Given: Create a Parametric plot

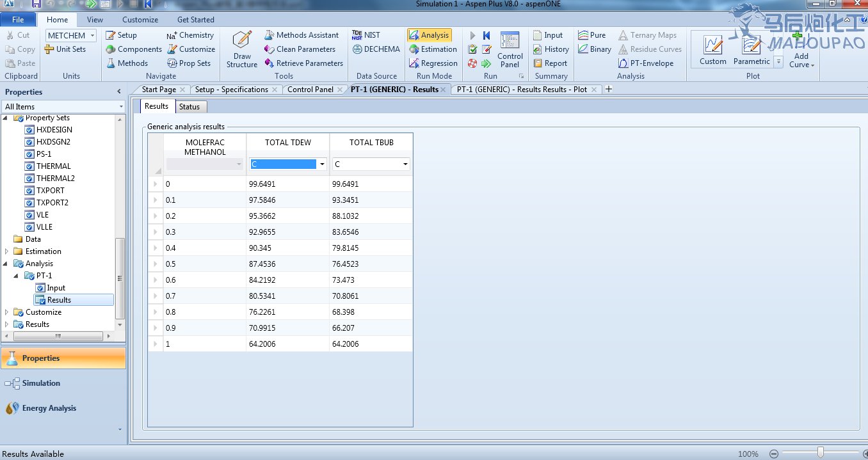Looking at the screenshot, I should click(x=751, y=50).
